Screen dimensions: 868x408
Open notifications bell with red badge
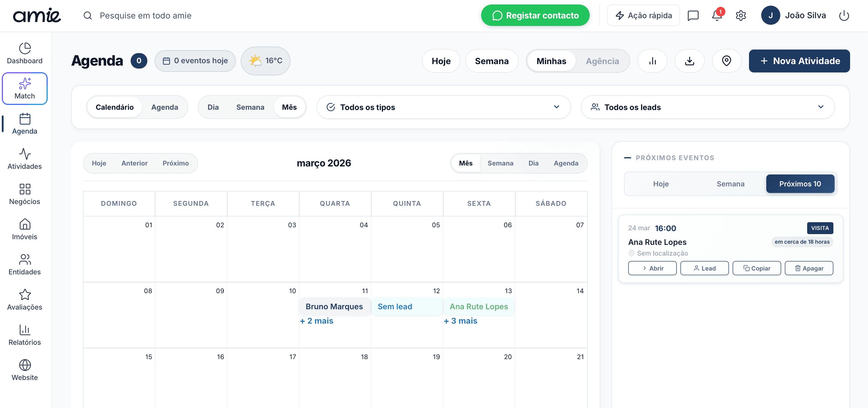(x=716, y=15)
